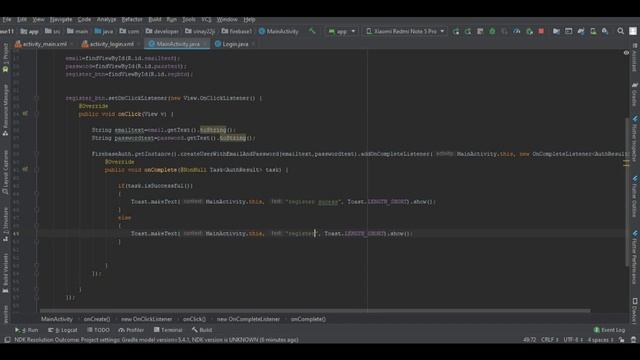
Task: Open the File menu
Action: [x=7, y=20]
